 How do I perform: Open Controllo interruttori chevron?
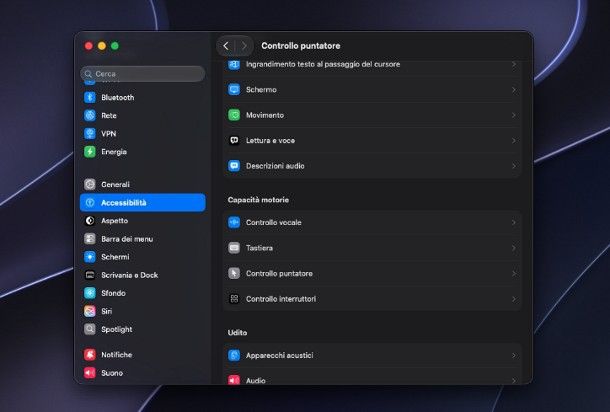(514, 299)
